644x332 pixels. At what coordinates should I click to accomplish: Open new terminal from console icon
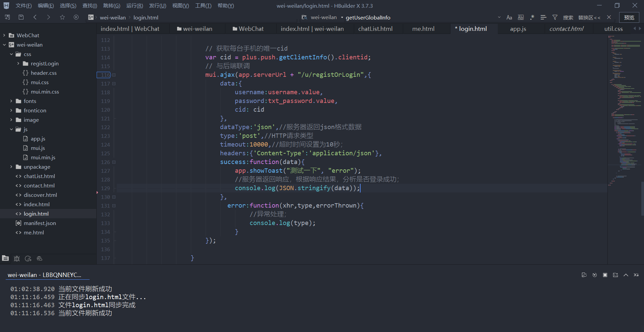pyautogui.click(x=615, y=275)
